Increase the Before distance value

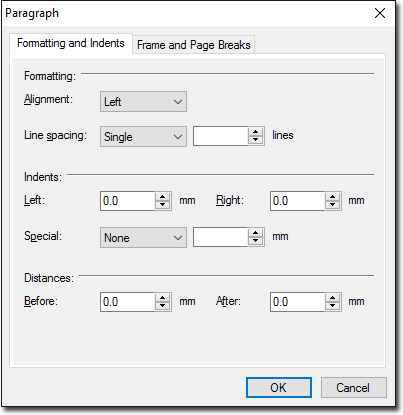click(163, 298)
